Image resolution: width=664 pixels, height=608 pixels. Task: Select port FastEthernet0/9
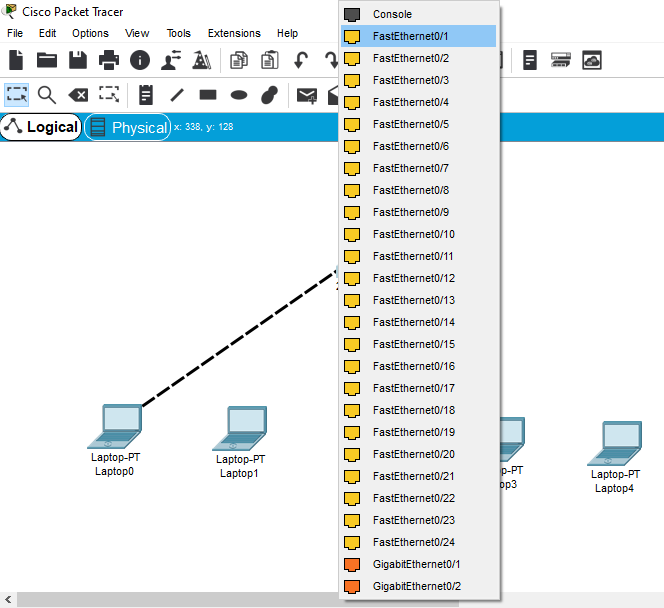pos(418,212)
